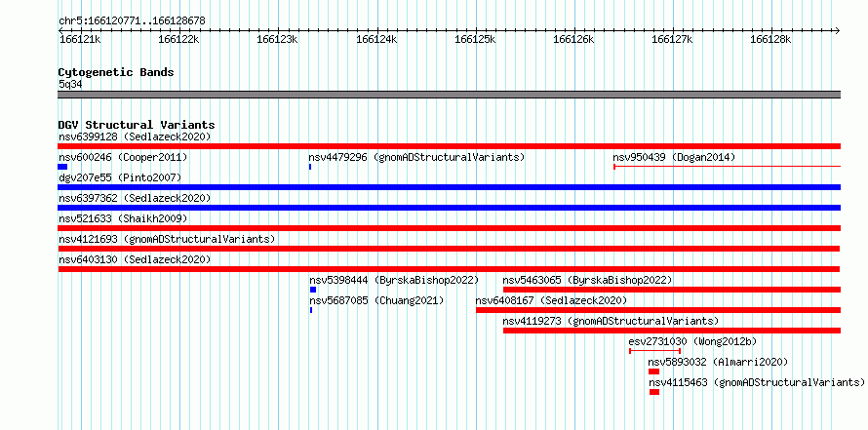Click the small blue nsv600246 variant bar

coord(62,167)
